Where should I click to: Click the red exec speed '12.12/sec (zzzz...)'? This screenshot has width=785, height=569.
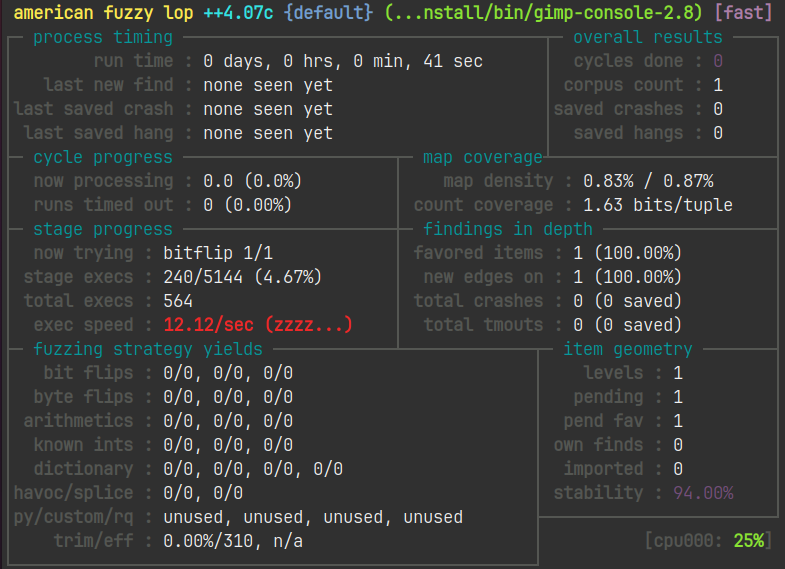(258, 325)
